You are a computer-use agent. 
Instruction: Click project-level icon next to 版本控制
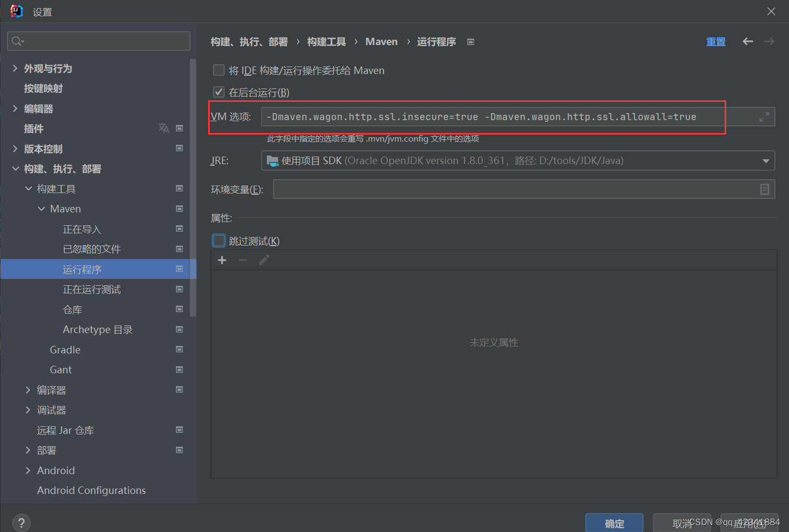click(180, 148)
